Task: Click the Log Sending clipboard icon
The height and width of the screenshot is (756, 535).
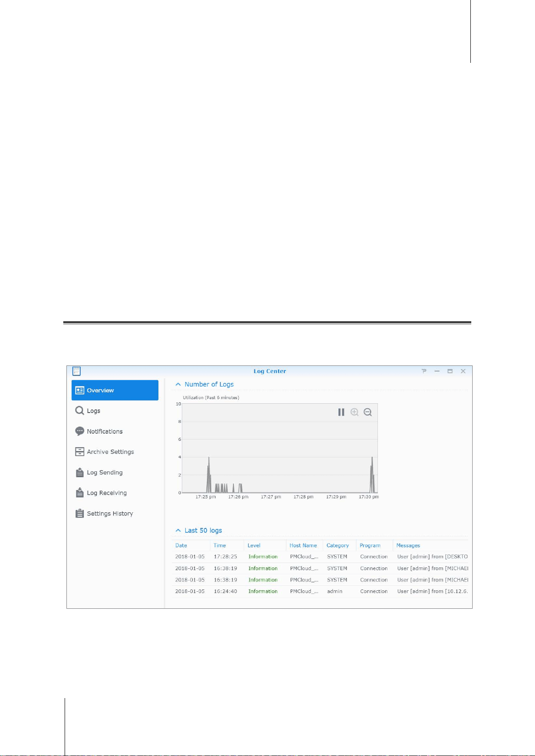Action: pyautogui.click(x=79, y=472)
